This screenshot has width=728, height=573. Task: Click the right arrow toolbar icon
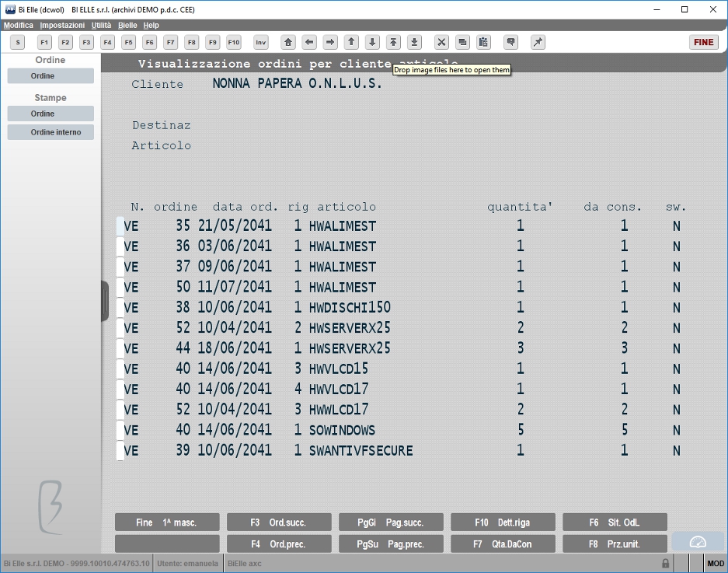click(x=330, y=42)
